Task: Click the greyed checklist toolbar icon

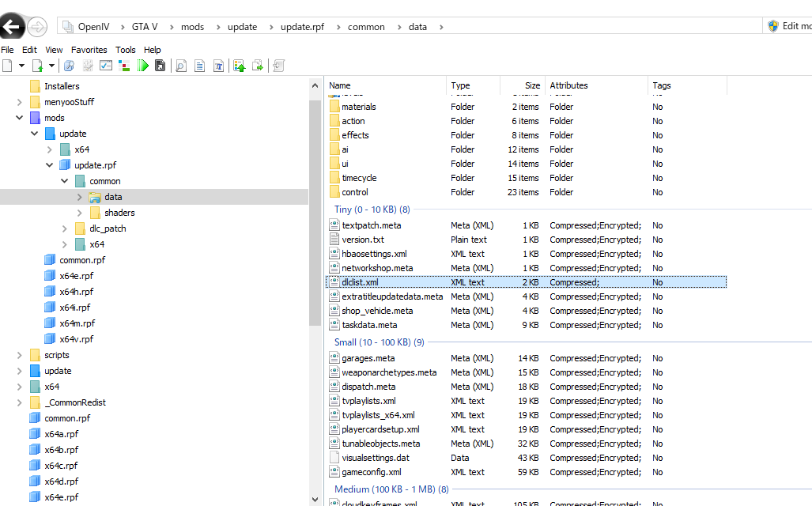Action: 88,66
